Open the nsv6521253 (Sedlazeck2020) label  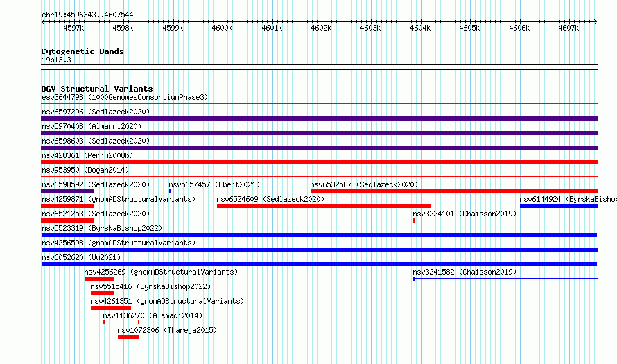96,214
